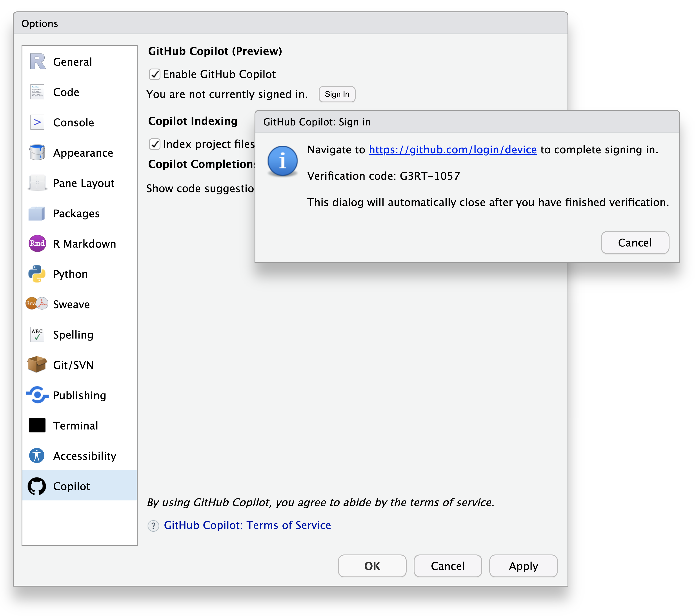This screenshot has height=616, width=695.
Task: Select the Accessibility figure icon
Action: pos(37,456)
